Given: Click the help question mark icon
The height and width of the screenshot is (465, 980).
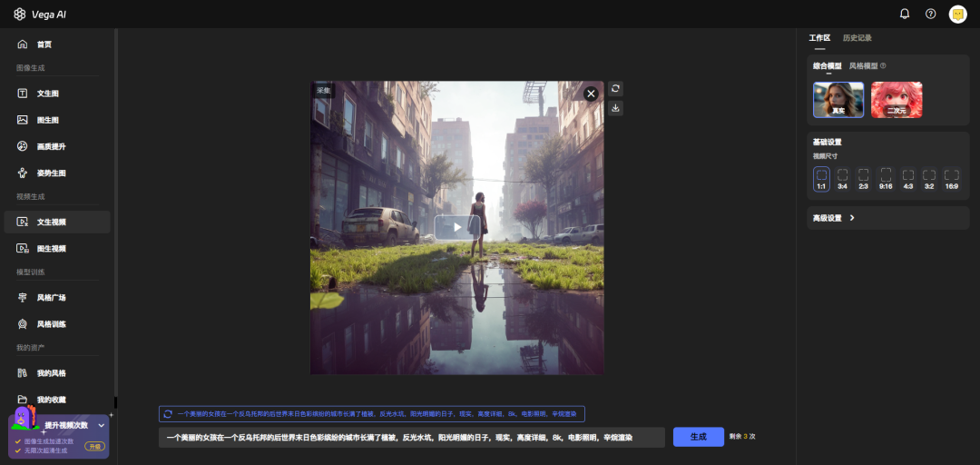Looking at the screenshot, I should [x=930, y=14].
